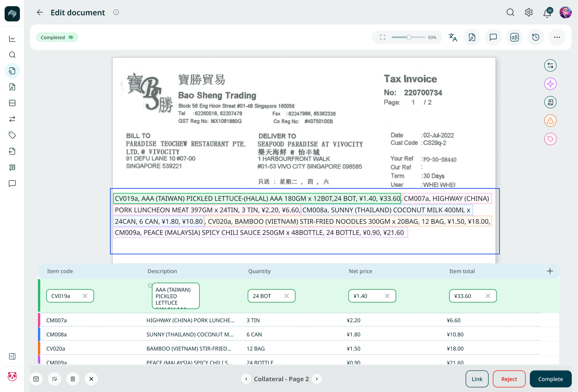This screenshot has width=578, height=392.
Task: Clear the 24 BOT quantity field
Action: (x=286, y=296)
